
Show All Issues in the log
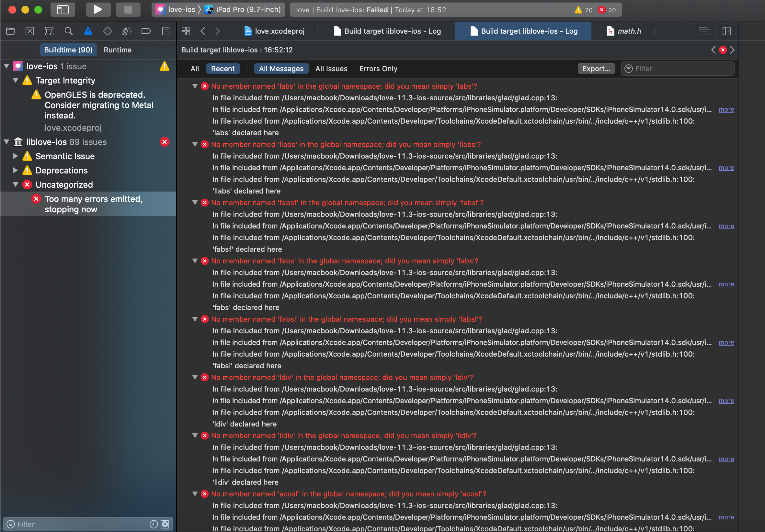[x=331, y=69]
